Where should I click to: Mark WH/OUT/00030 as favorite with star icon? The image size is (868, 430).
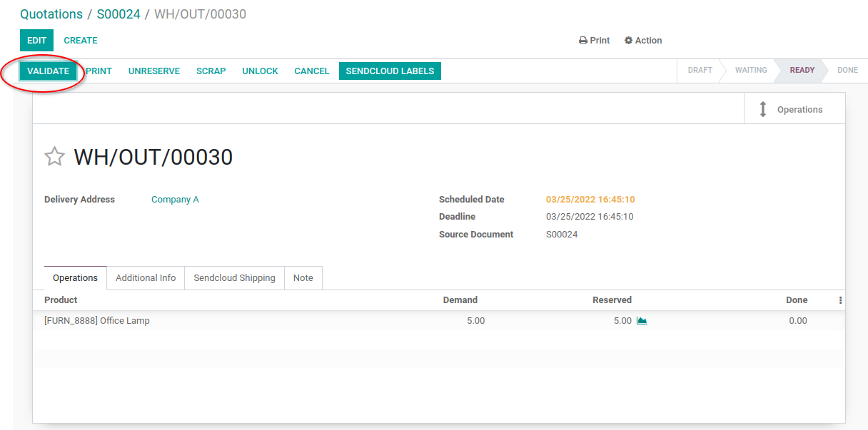pyautogui.click(x=55, y=157)
